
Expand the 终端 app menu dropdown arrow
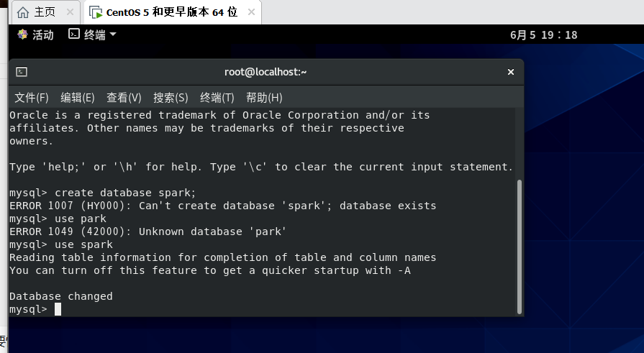(113, 35)
